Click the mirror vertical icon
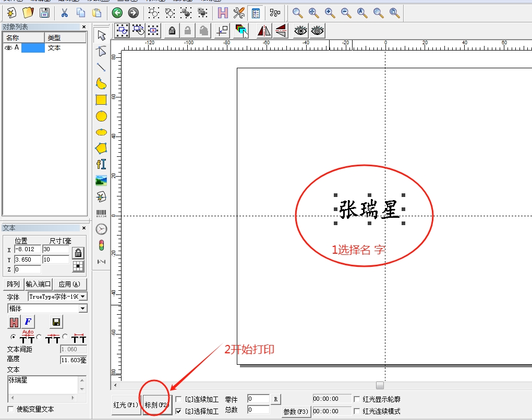 tap(281, 31)
